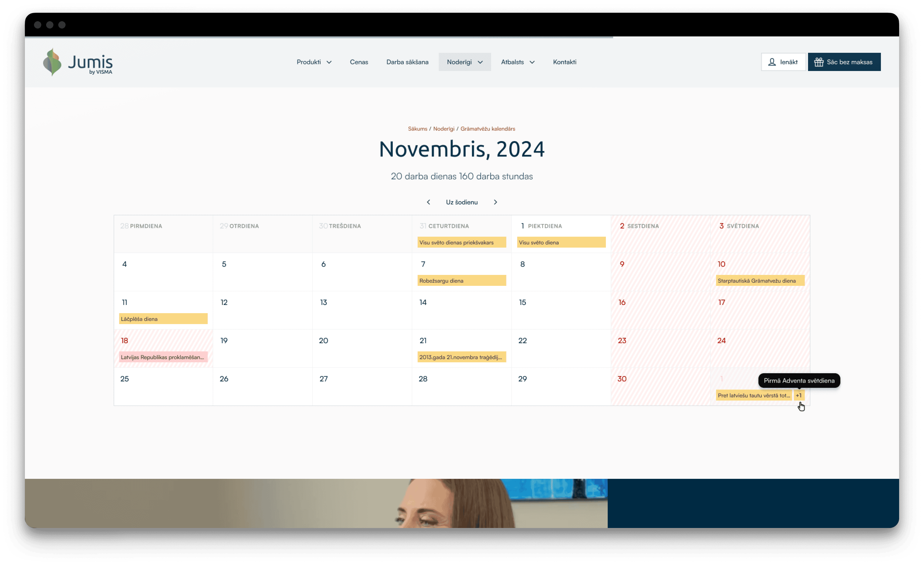Screen dimensions: 924x565
Task: Click Uz šodienu to return to today
Action: click(462, 202)
